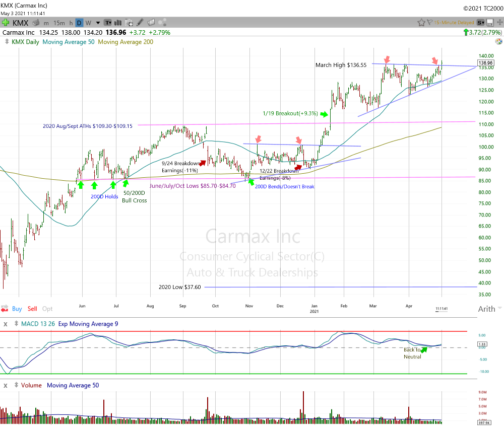Click the 136.96 current price tag

[x=485, y=63]
